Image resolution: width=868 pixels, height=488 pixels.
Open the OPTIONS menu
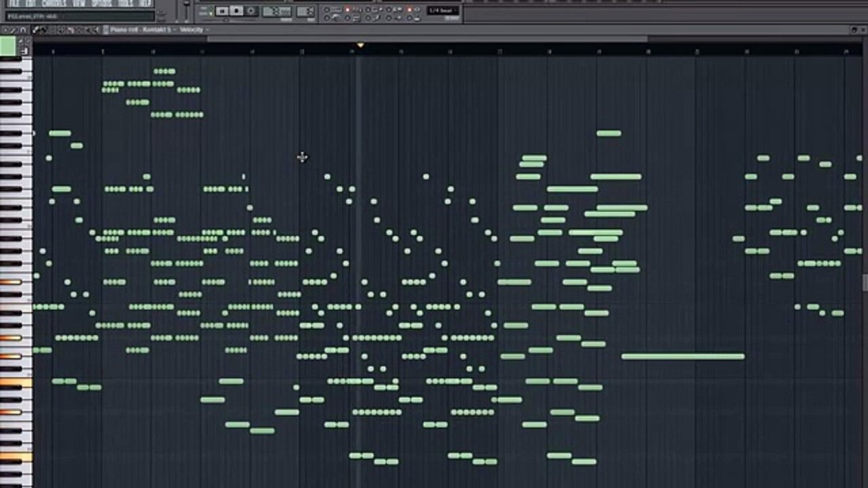pyautogui.click(x=102, y=3)
